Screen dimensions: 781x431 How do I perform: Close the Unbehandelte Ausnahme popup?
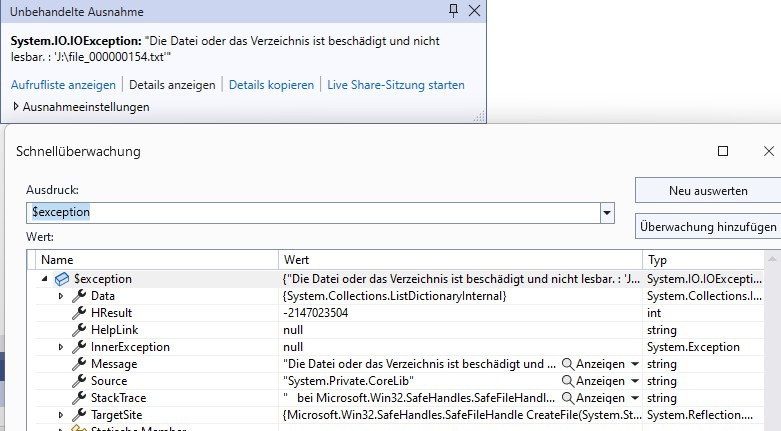tap(474, 11)
